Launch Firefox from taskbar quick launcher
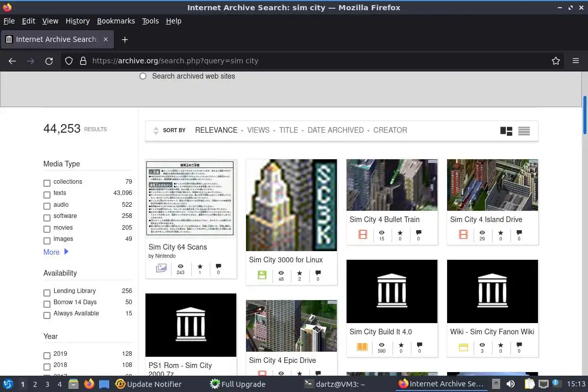Image resolution: width=588 pixels, height=392 pixels. tap(89, 384)
